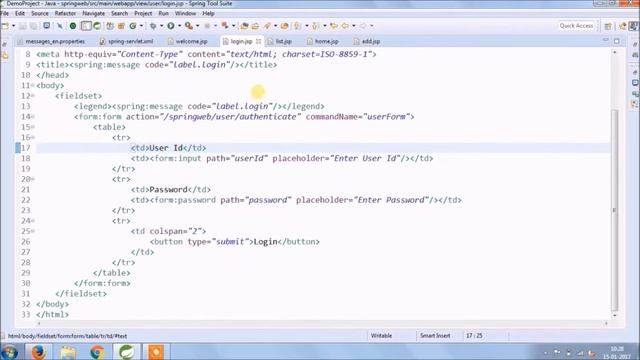The height and width of the screenshot is (360, 640).
Task: Click the Save All toolbar icon
Action: (33, 26)
